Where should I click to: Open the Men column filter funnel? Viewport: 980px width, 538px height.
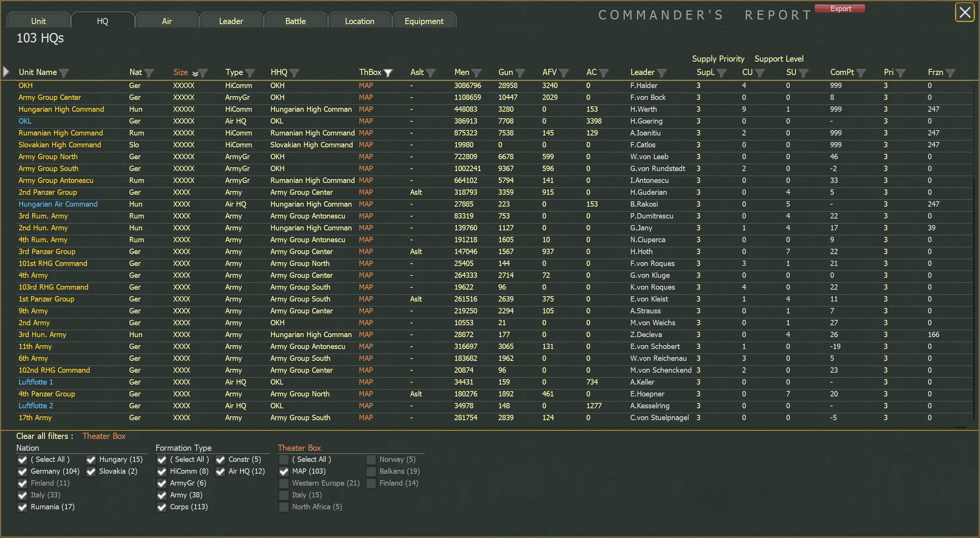pyautogui.click(x=477, y=73)
